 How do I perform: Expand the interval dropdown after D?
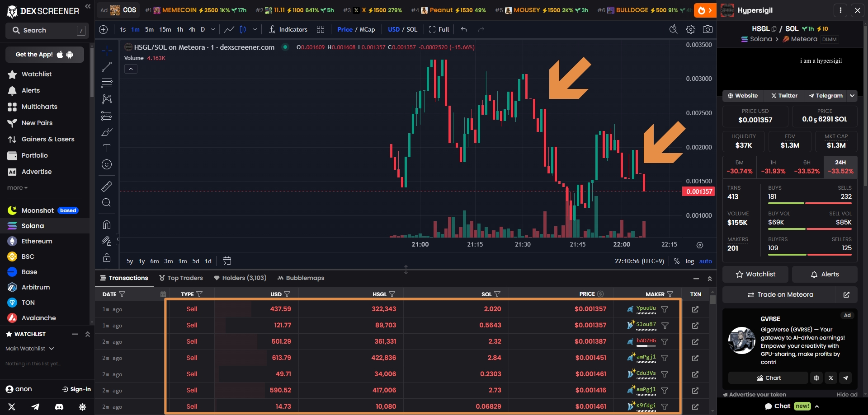(x=213, y=29)
